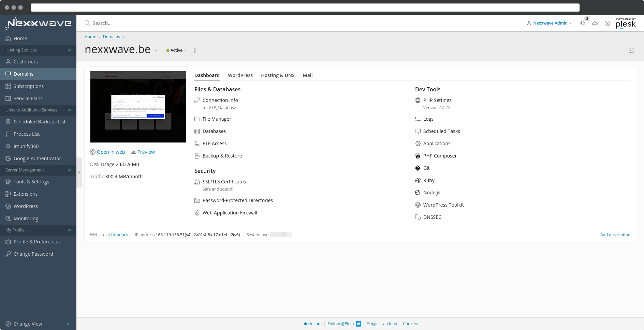The width and height of the screenshot is (644, 330).
Task: Click the cloud updates icon
Action: (595, 23)
